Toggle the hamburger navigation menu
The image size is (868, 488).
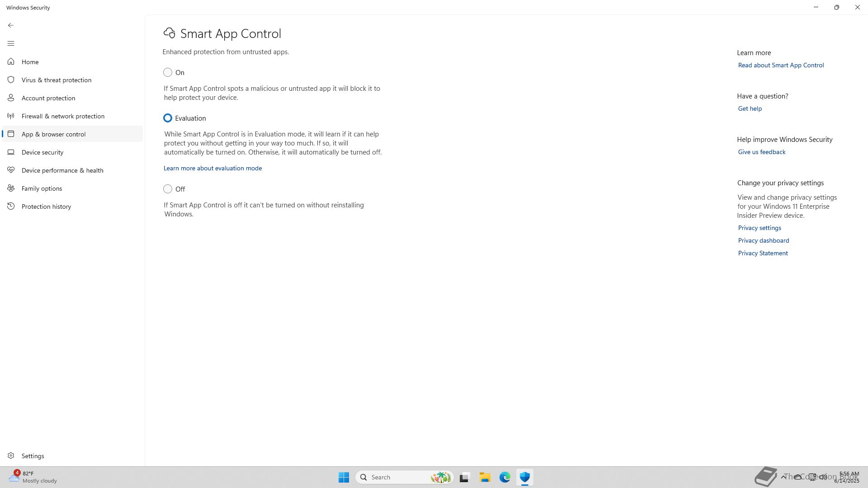[11, 43]
